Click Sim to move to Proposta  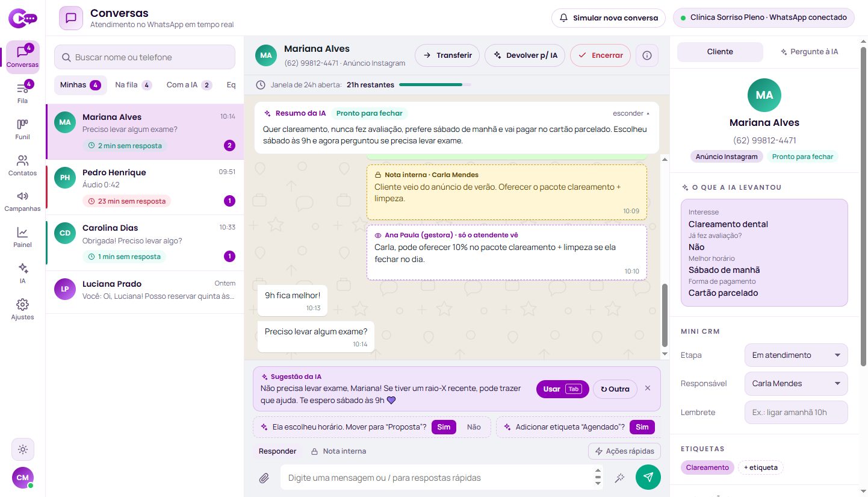(x=444, y=427)
